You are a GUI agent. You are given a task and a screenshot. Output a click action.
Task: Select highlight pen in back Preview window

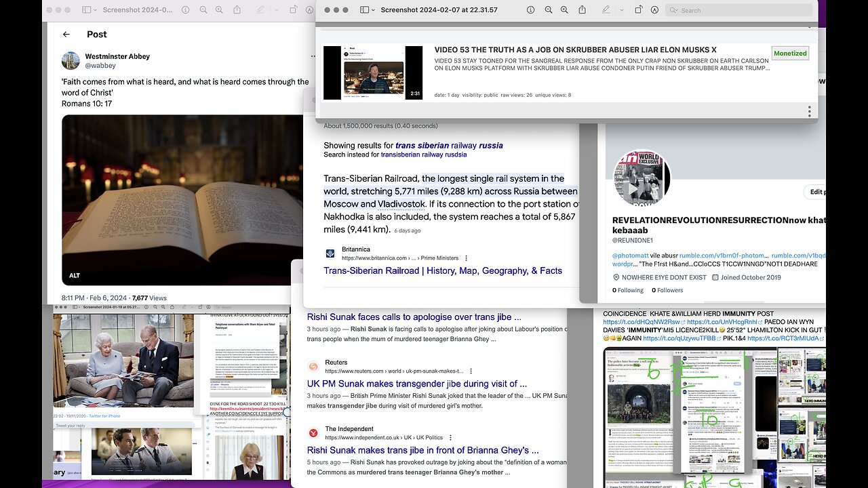(x=261, y=10)
